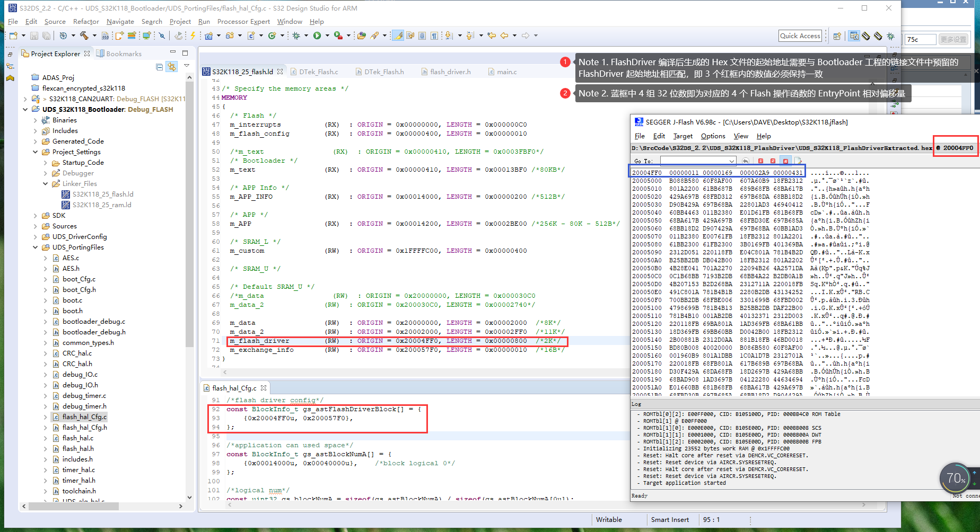Image resolution: width=980 pixels, height=532 pixels.
Task: Open New file dropdown arrow in toolbar
Action: 23,36
